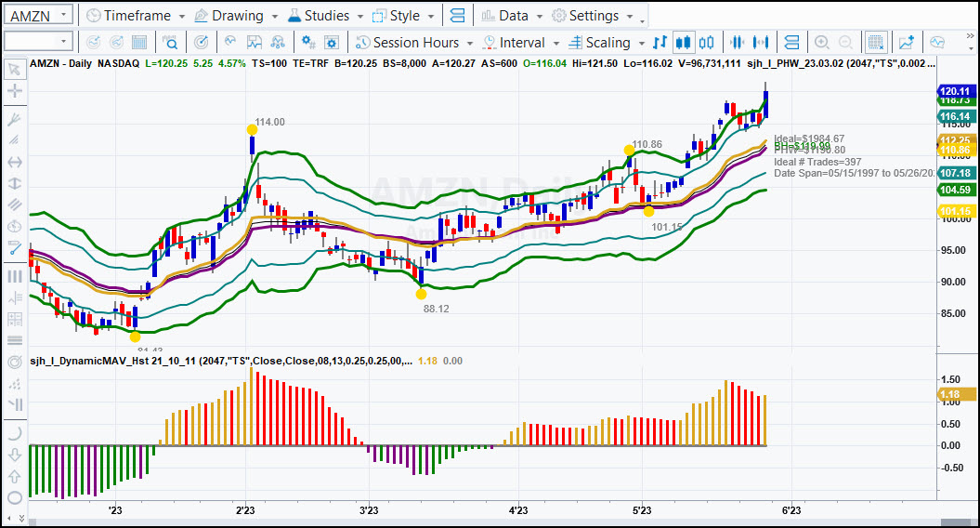Click the AMZN - Daily NASDAQ header text

[x=85, y=63]
